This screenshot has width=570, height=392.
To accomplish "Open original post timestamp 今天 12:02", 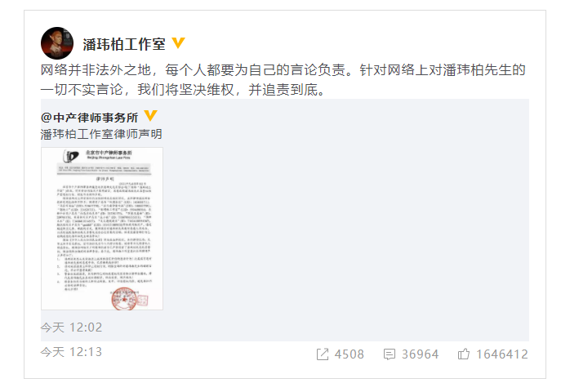I will [x=71, y=327].
